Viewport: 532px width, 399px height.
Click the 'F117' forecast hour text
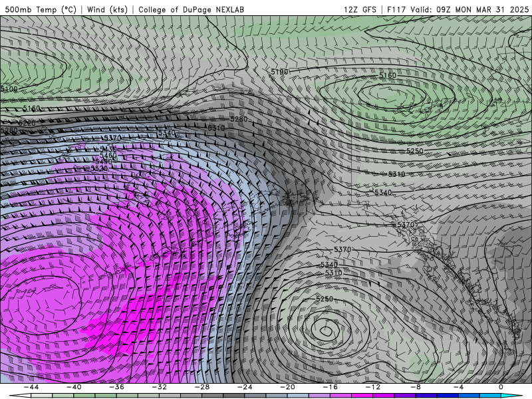pos(396,9)
